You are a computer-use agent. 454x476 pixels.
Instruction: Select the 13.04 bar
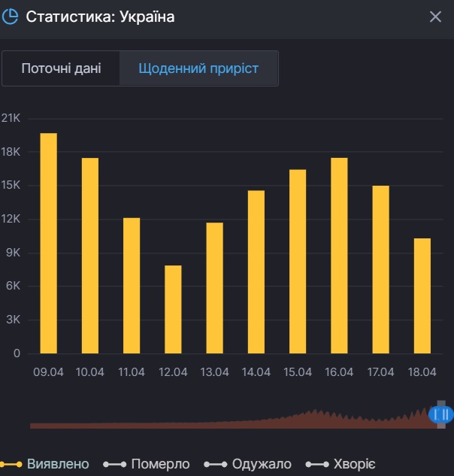click(215, 288)
